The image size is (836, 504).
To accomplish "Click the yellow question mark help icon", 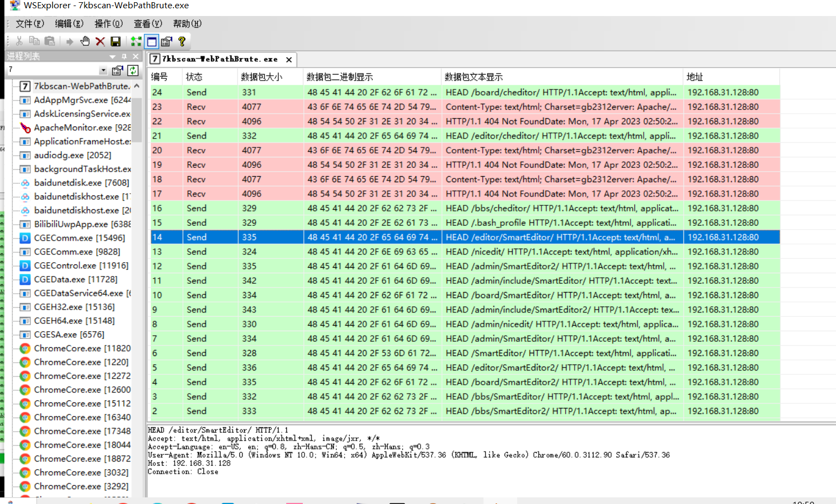I will tap(182, 41).
